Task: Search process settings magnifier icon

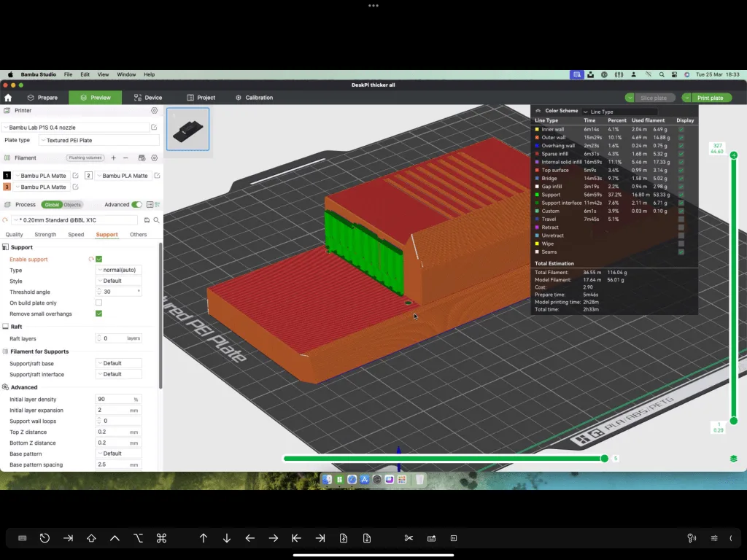Action: click(156, 220)
